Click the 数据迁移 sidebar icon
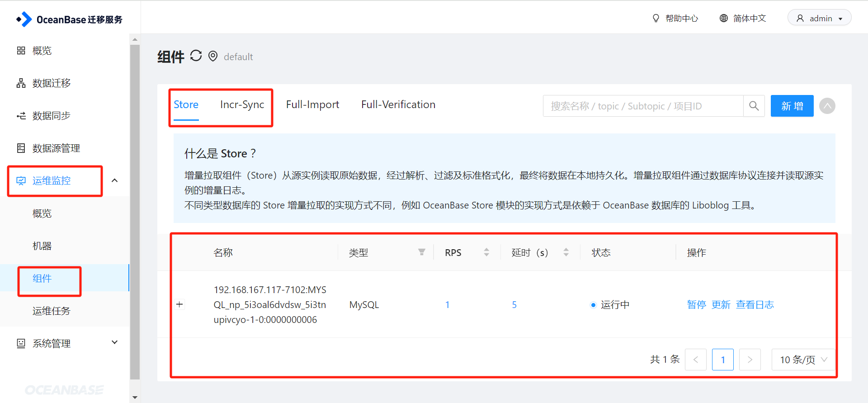Screen dimensions: 868x403 (x=21, y=83)
